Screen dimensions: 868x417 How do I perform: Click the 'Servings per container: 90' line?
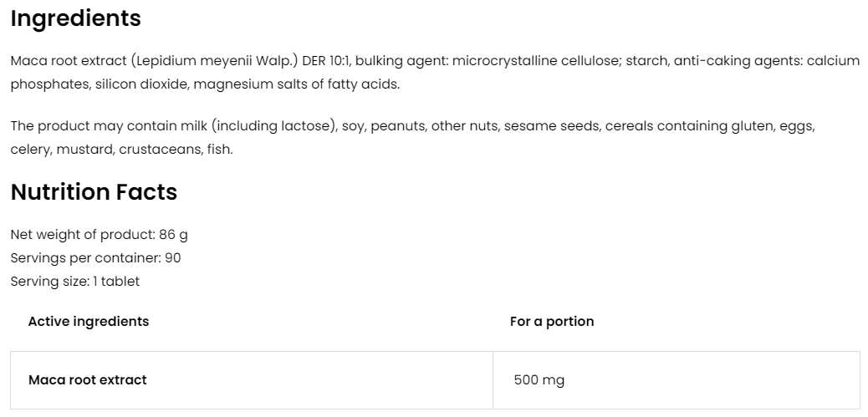click(x=95, y=258)
